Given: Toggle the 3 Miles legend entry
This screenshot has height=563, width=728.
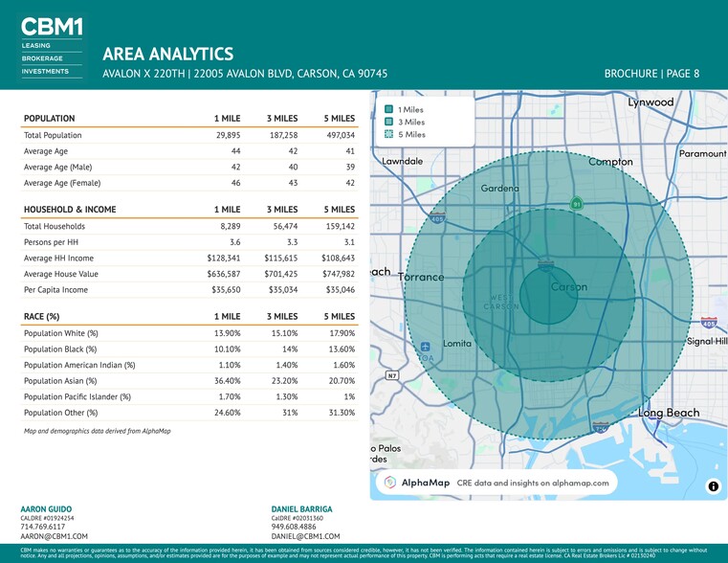Looking at the screenshot, I should click(x=411, y=122).
